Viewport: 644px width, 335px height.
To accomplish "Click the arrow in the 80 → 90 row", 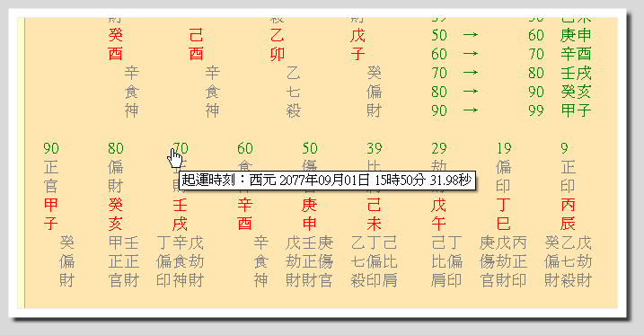I will coord(471,92).
